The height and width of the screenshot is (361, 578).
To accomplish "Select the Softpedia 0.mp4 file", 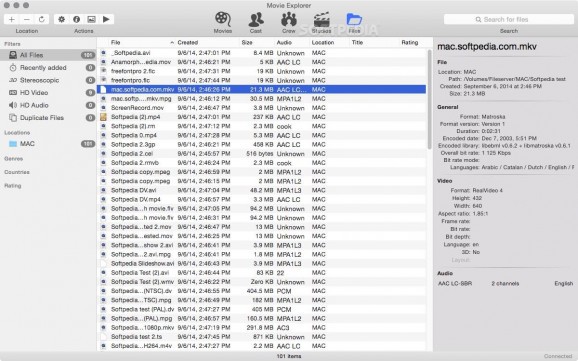I will click(261, 135).
